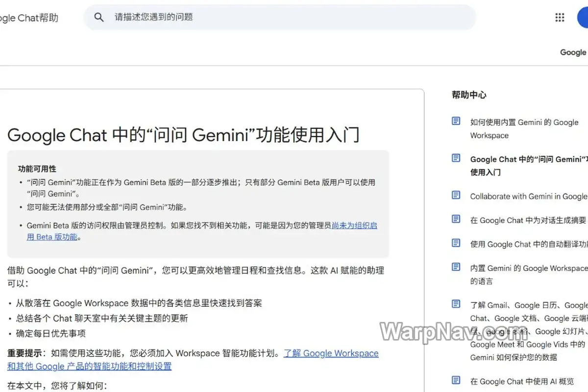Viewport: 588px width, 392px height.
Task: Click document icon beside "如何使用内置 Gemini"
Action: [456, 122]
